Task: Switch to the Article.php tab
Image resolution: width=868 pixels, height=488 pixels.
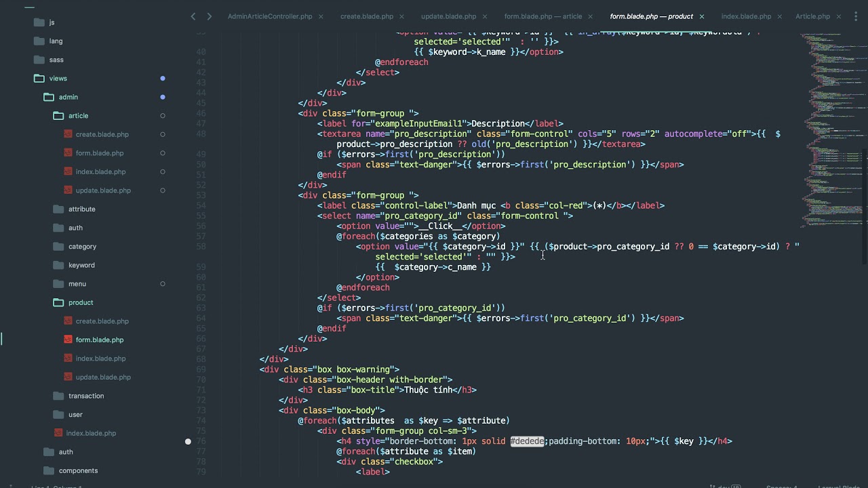Action: [812, 16]
